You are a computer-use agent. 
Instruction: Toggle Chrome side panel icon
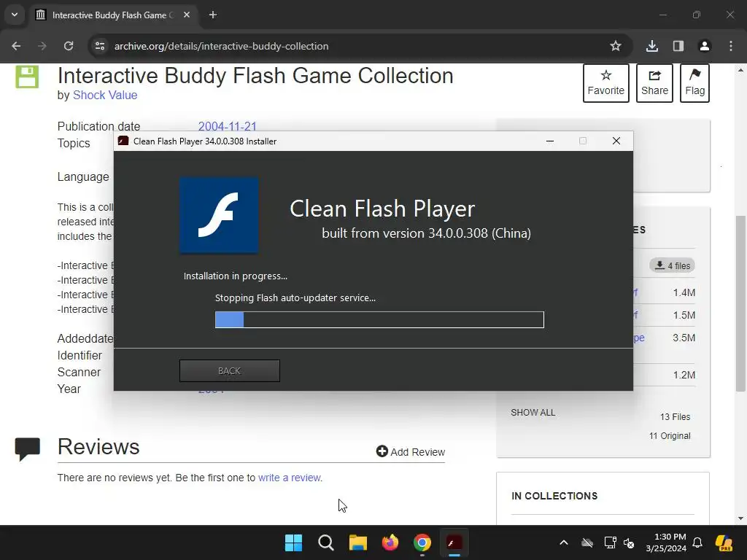(x=678, y=46)
